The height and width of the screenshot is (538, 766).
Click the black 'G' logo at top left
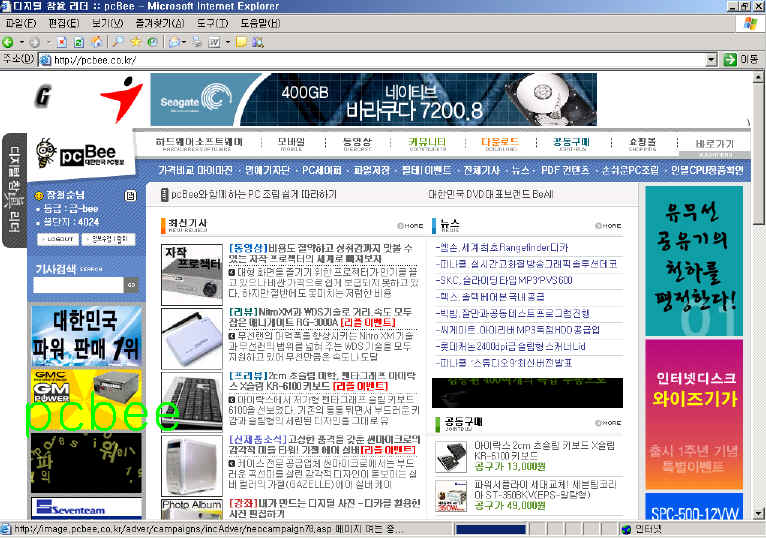[x=43, y=96]
